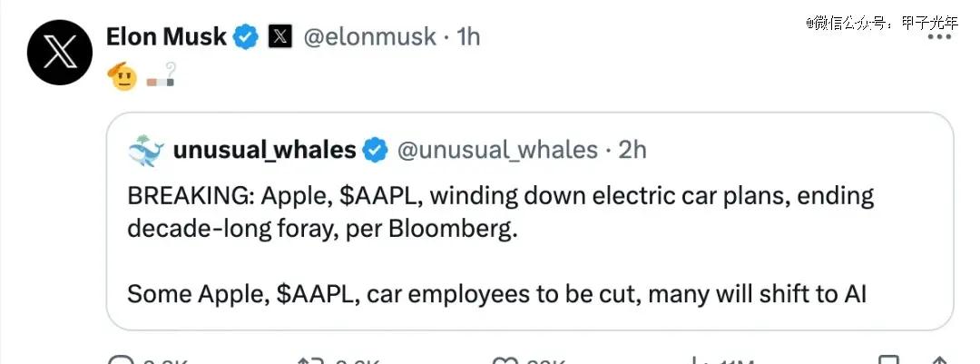Click the black X affiliate badge
The height and width of the screenshot is (364, 980).
pyautogui.click(x=280, y=37)
